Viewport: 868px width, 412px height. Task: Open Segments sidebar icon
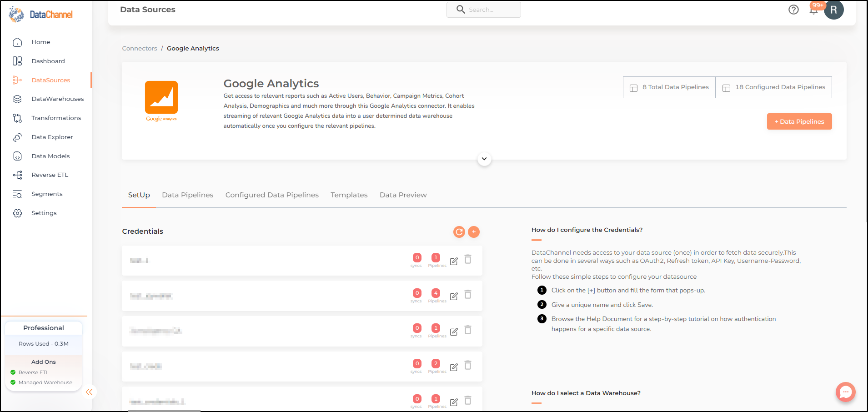click(x=17, y=194)
